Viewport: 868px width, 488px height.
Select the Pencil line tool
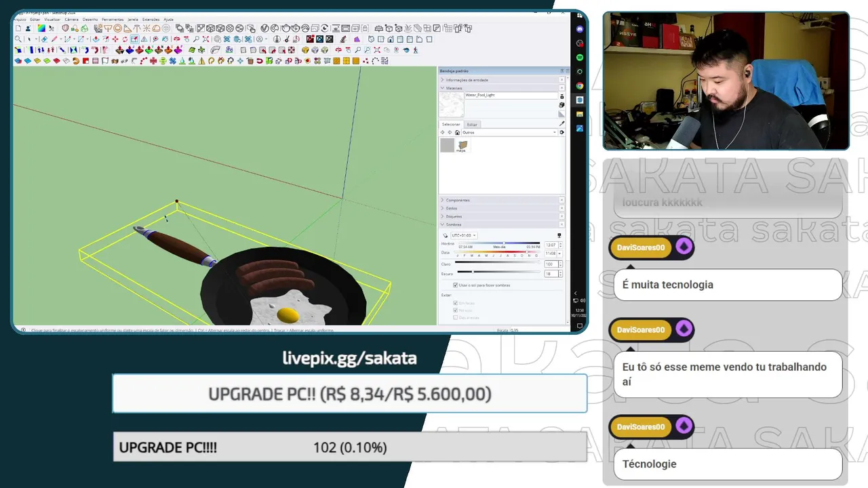pos(54,39)
